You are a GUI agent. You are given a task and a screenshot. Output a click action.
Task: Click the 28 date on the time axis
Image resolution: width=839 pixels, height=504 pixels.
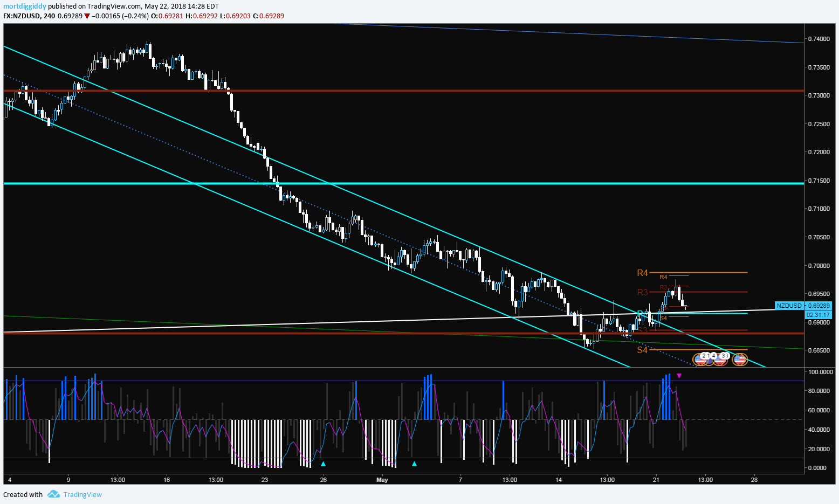[x=754, y=480]
